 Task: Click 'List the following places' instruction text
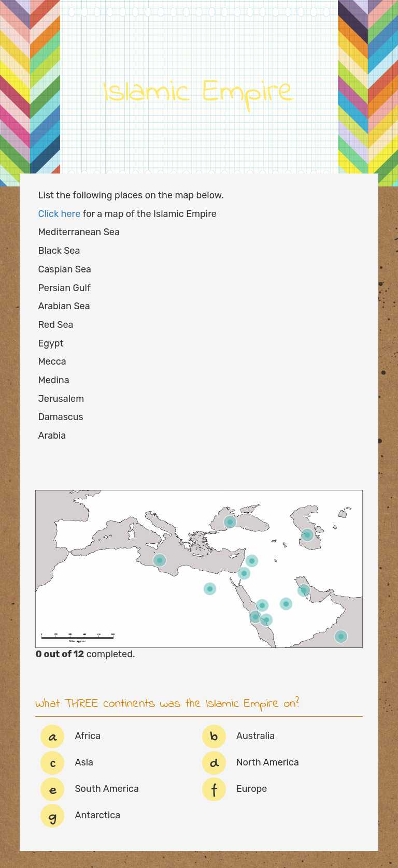coord(131,195)
